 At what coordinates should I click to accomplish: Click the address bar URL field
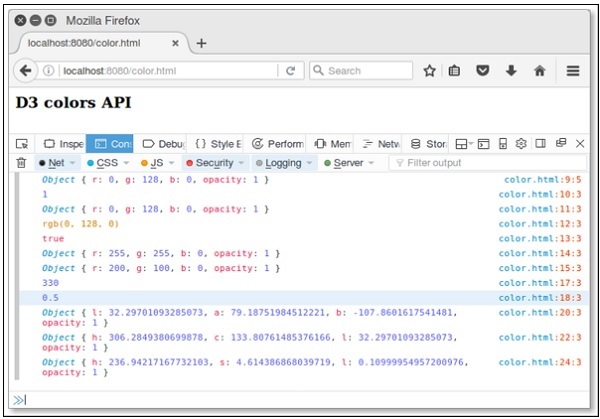(168, 71)
